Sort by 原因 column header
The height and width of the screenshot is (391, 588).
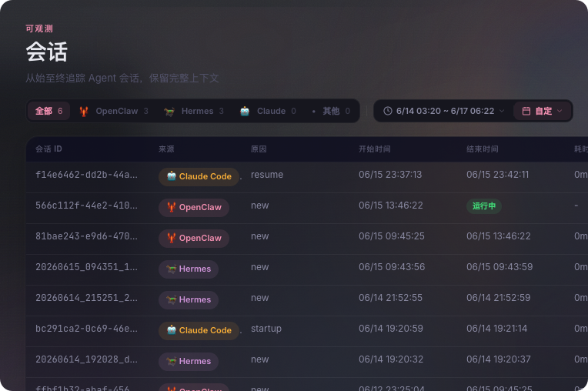pyautogui.click(x=259, y=149)
